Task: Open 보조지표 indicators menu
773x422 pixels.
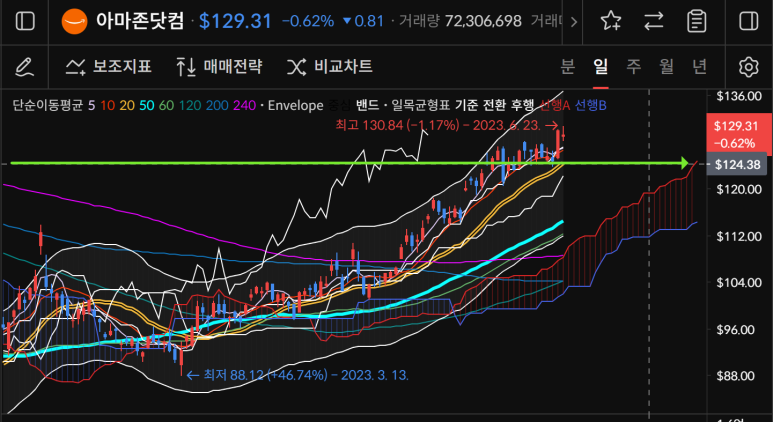Action: point(109,66)
